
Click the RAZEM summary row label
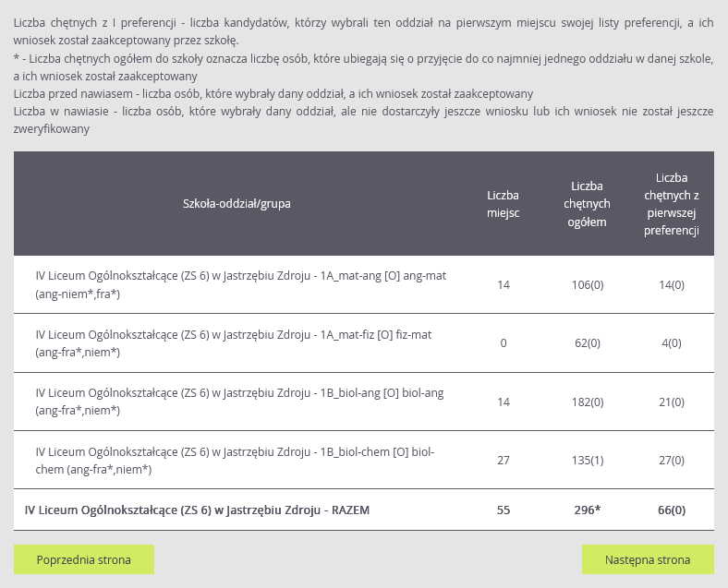coord(197,510)
